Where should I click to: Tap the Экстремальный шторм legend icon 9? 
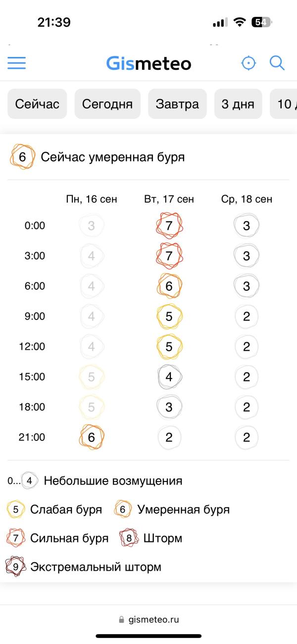(x=15, y=567)
